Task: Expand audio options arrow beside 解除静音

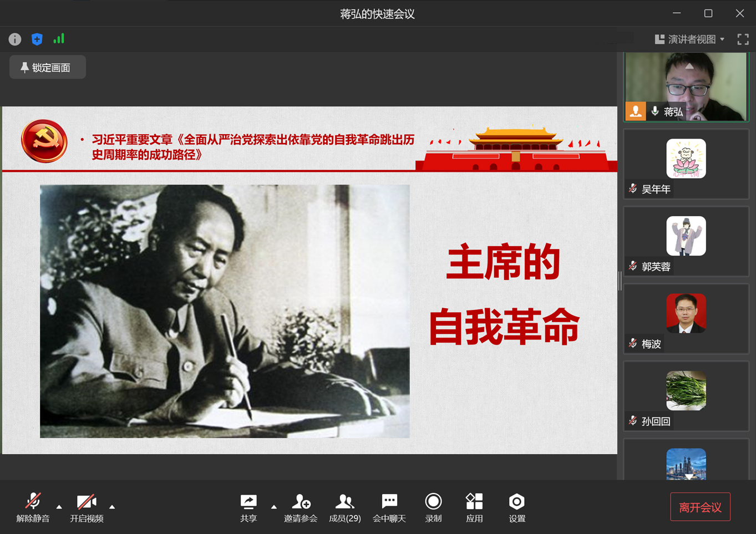Action: tap(59, 507)
